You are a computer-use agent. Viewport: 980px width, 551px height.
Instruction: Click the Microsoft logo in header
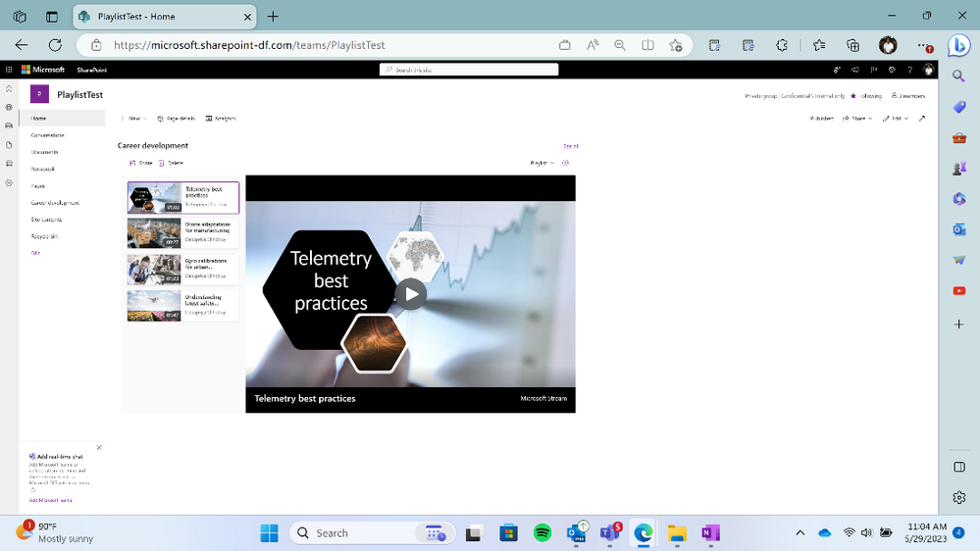pyautogui.click(x=42, y=70)
